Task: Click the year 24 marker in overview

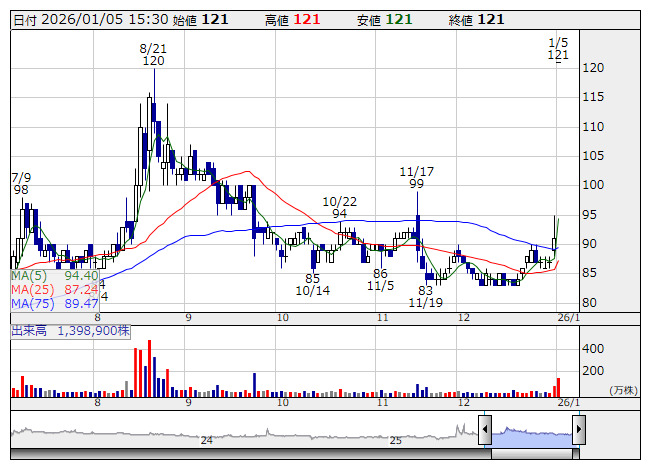Action: [x=207, y=440]
